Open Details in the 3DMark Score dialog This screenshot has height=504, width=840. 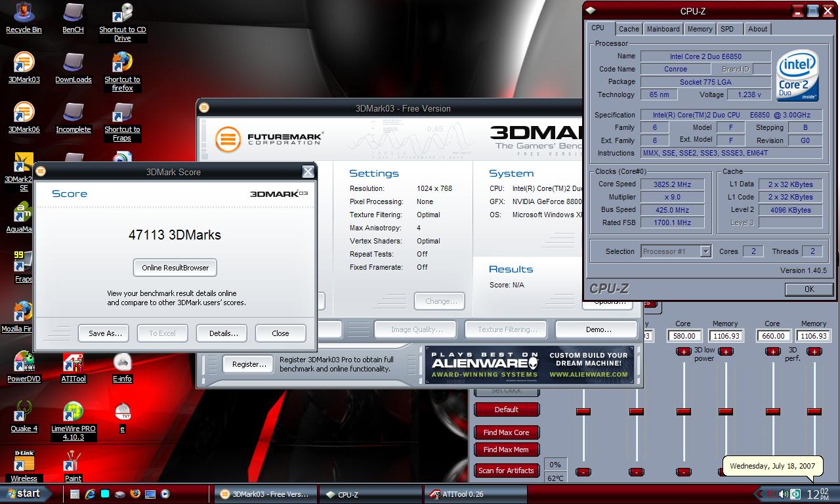coord(223,333)
